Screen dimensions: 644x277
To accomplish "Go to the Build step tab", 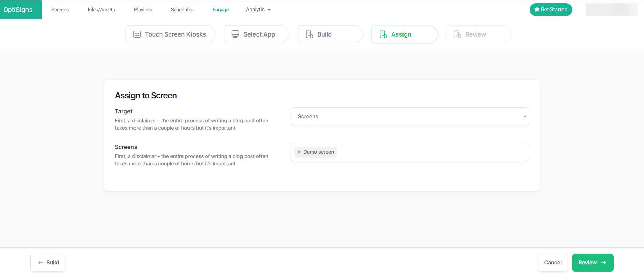I will tap(330, 34).
